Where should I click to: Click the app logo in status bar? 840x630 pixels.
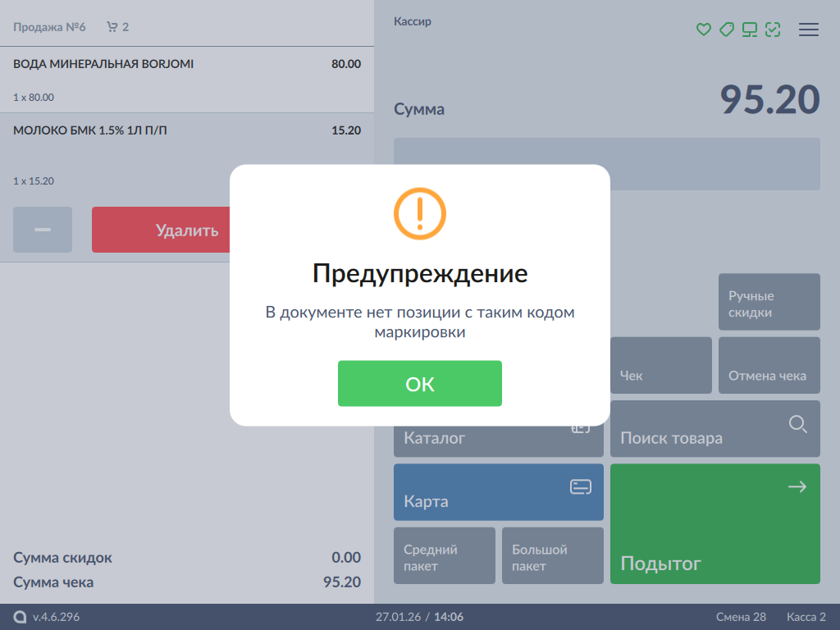[20, 617]
